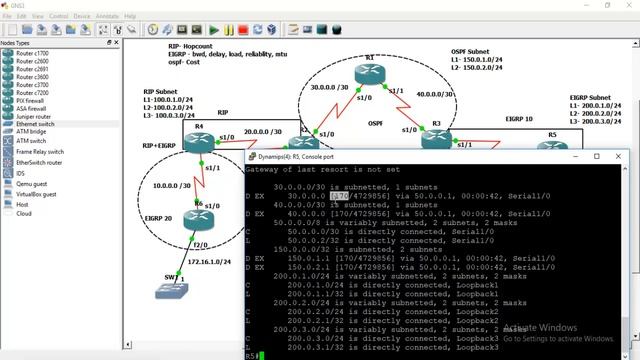Screen dimensions: 640x360
Task: Select the Insert picture tool
Action: click(x=307, y=30)
